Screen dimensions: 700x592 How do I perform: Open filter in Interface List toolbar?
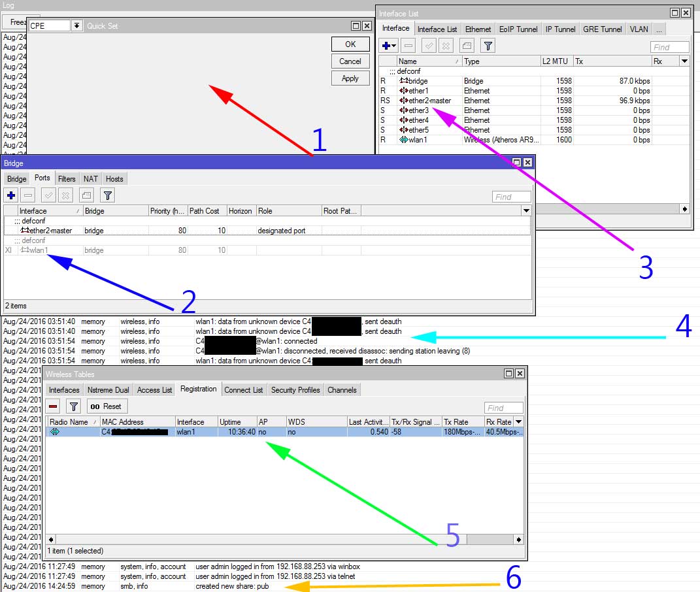tap(488, 46)
